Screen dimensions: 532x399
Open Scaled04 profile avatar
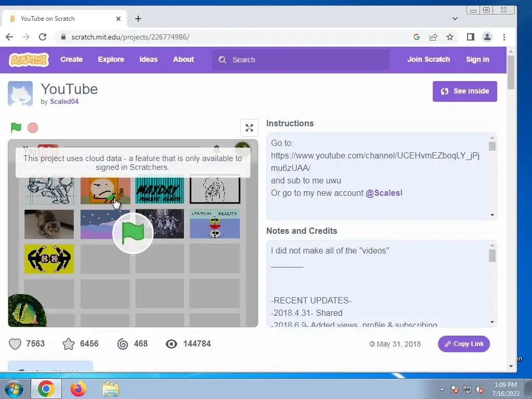[20, 94]
